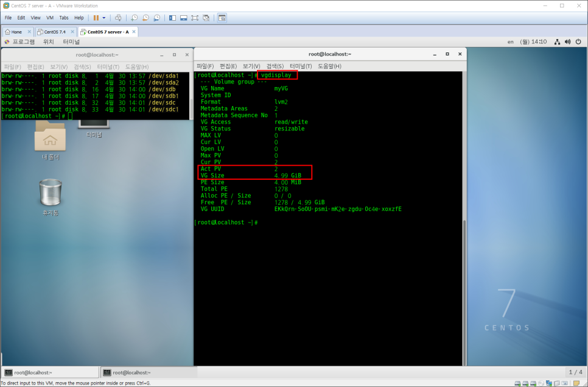The width and height of the screenshot is (588, 387).
Task: Take a snapshot of this VM
Action: click(134, 18)
